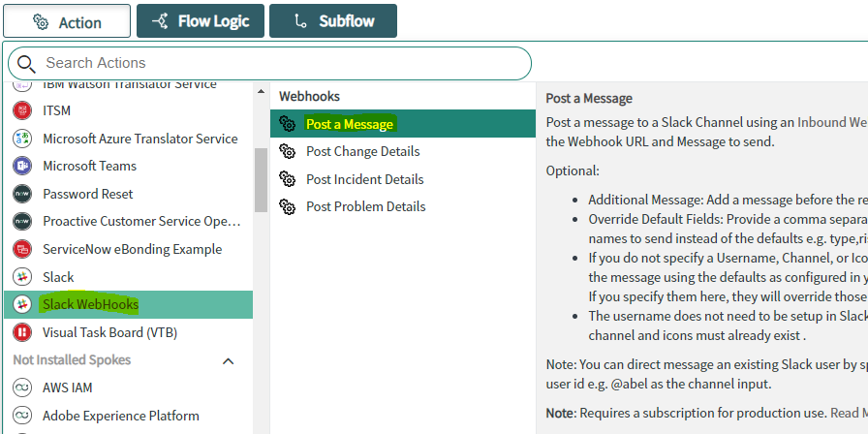Select IBM Watson Translator Service spoke
Viewport: 868px width, 434px height.
[x=129, y=86]
